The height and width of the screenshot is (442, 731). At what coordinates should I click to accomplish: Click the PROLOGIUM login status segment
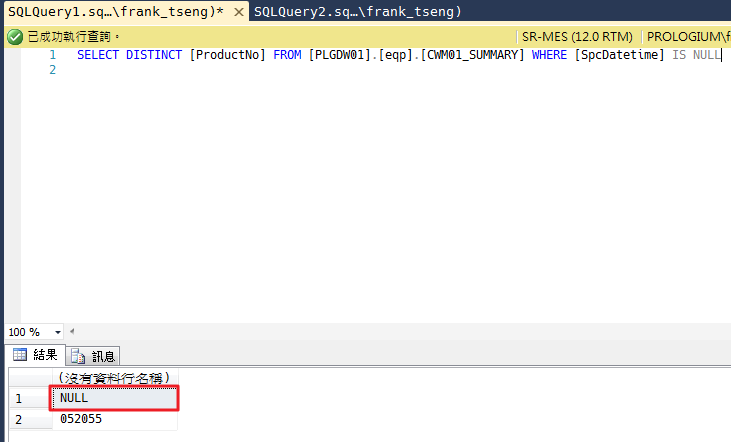(x=688, y=35)
